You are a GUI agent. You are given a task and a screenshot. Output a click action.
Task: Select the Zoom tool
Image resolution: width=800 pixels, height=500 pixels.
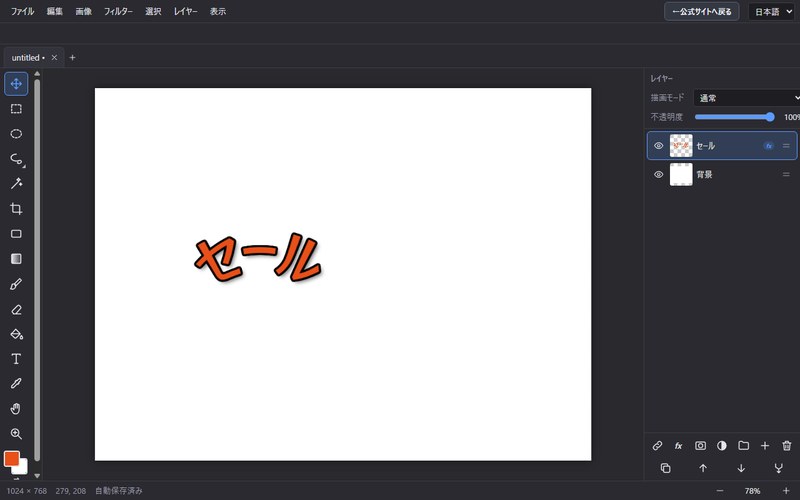[16, 434]
